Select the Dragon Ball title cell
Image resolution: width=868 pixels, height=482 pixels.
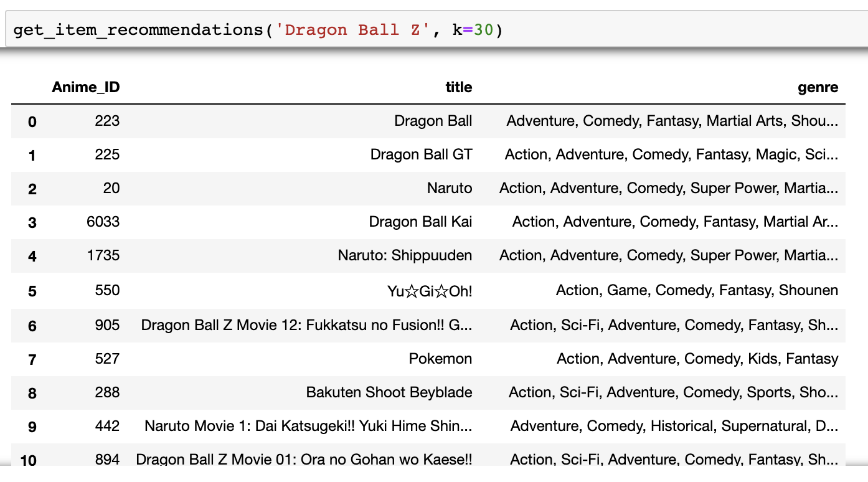click(433, 121)
